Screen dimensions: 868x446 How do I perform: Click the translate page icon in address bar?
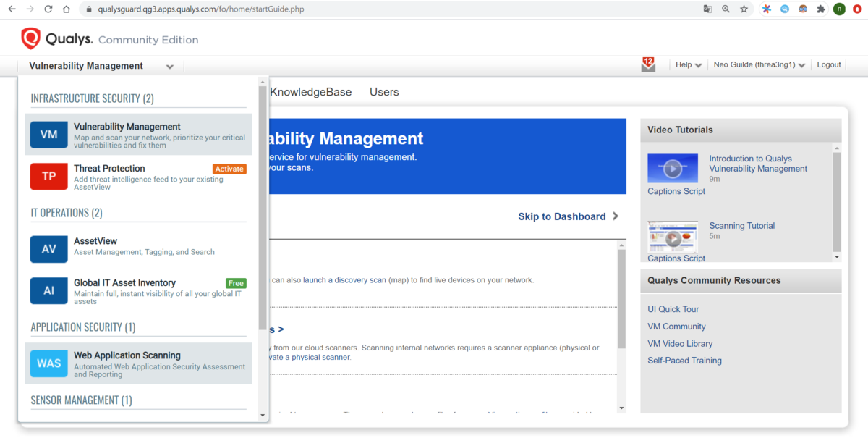(x=707, y=9)
